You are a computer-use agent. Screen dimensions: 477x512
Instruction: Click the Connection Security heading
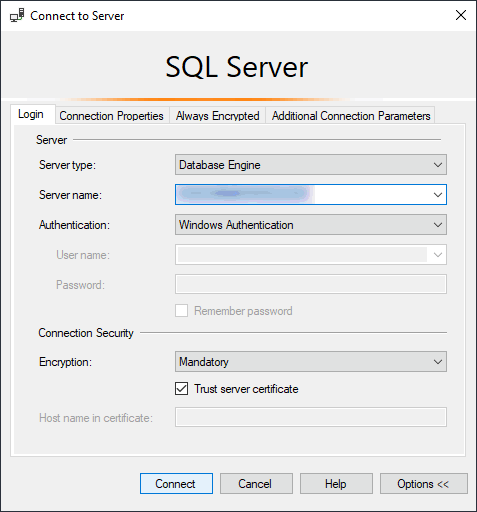point(86,333)
